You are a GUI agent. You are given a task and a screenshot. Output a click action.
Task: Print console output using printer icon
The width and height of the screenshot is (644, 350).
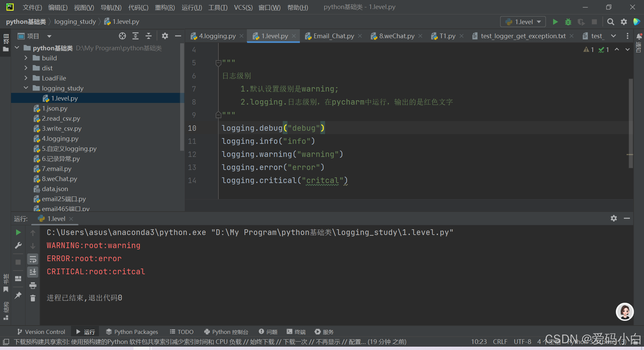pos(33,285)
